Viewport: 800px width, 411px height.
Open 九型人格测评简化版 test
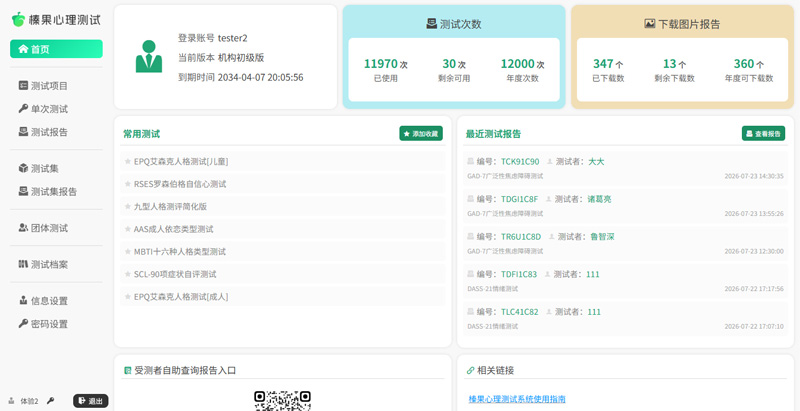coord(283,207)
